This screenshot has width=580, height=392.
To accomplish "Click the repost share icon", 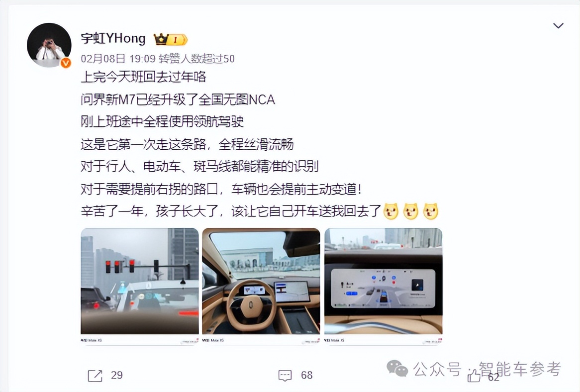I will pos(95,376).
